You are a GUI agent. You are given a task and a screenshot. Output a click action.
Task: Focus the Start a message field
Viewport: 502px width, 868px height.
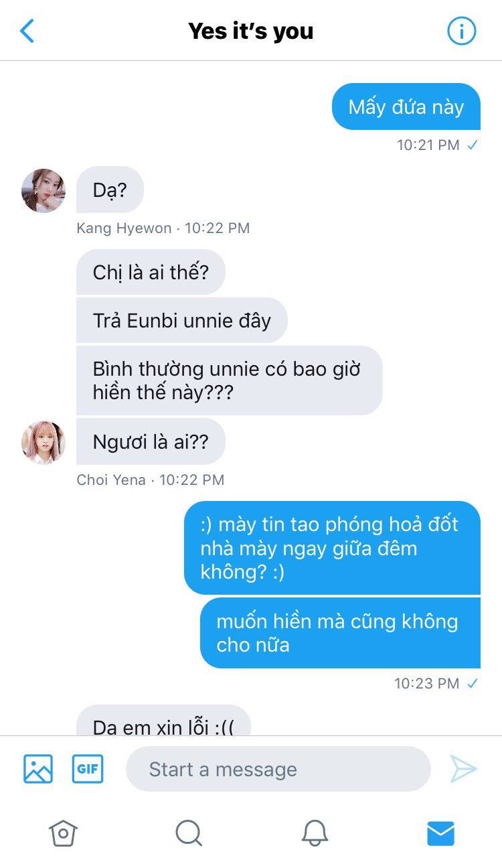(278, 769)
